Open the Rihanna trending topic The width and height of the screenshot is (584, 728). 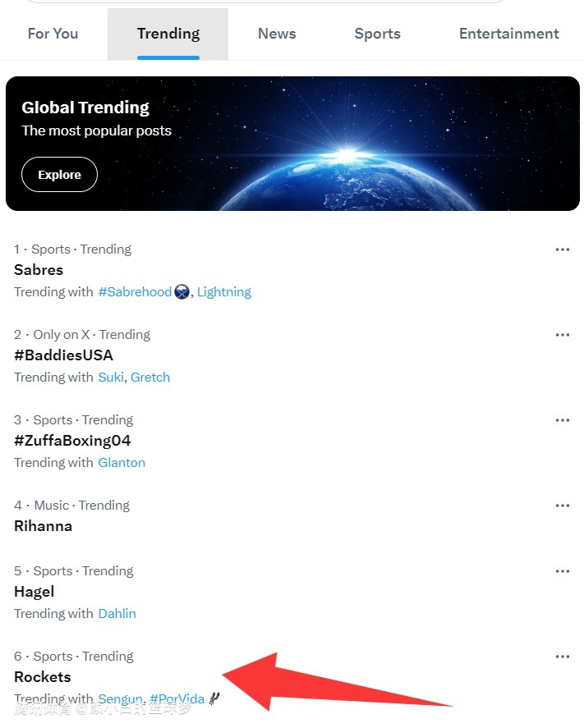tap(44, 526)
